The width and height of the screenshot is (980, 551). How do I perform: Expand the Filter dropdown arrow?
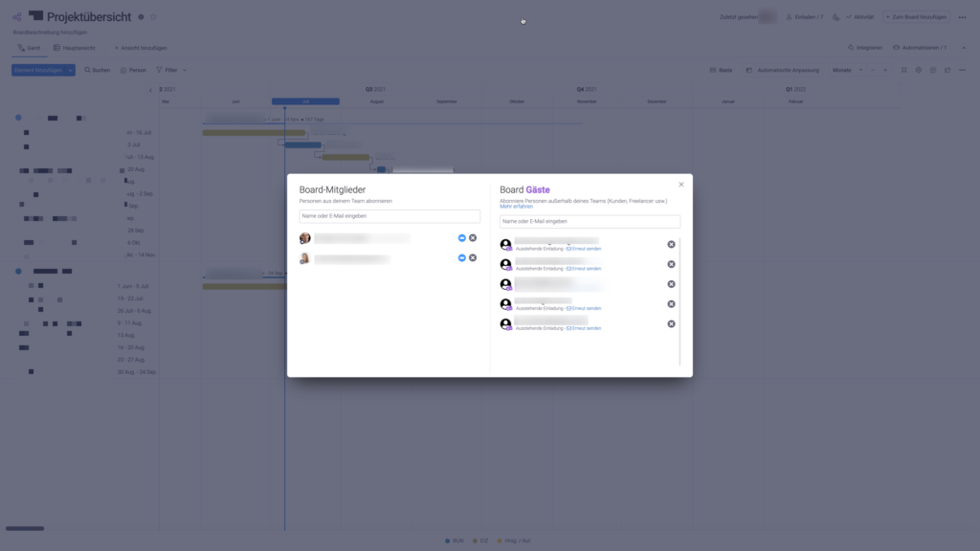click(x=185, y=70)
